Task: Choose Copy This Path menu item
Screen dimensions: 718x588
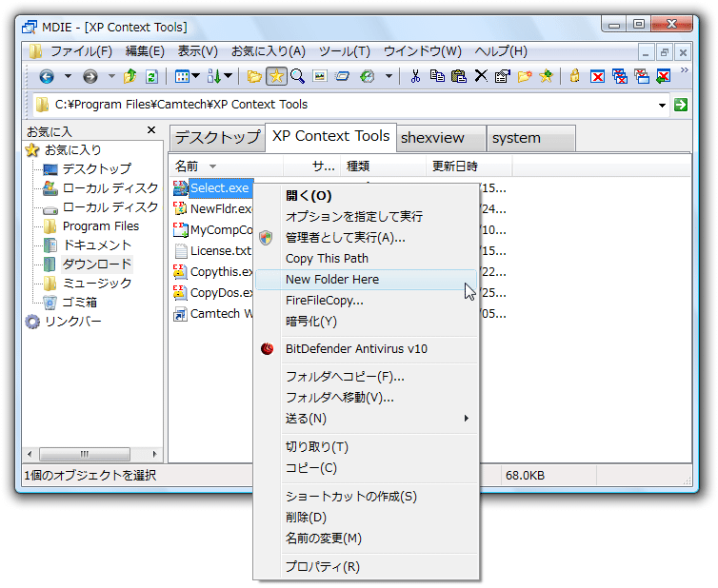Action: click(x=366, y=259)
